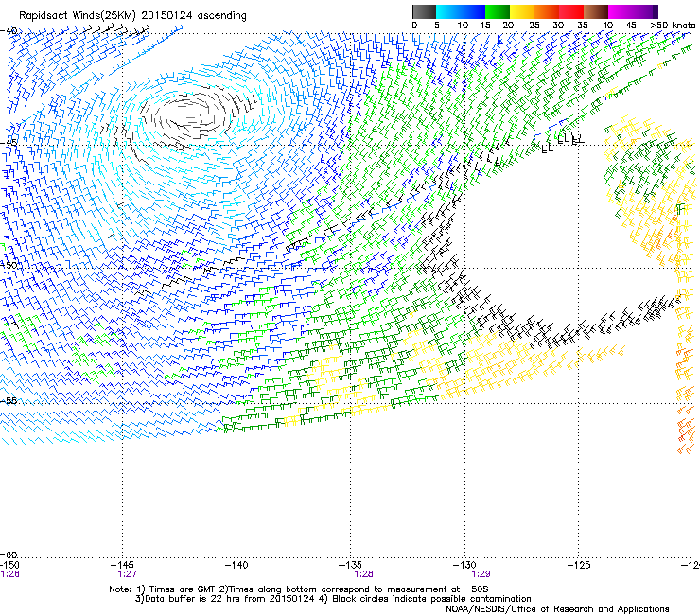Click the yellow 20-25 knots legend swatch
Screen dimensions: 700x615
pos(522,11)
